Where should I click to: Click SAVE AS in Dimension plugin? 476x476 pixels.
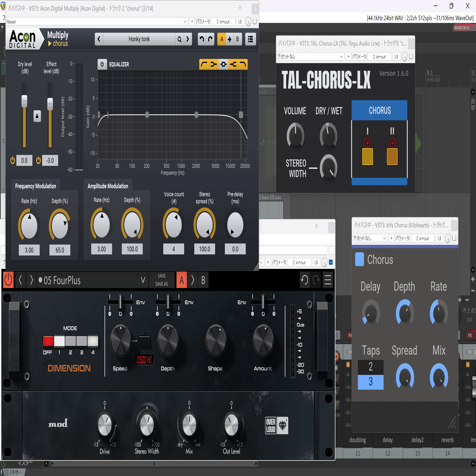[161, 284]
